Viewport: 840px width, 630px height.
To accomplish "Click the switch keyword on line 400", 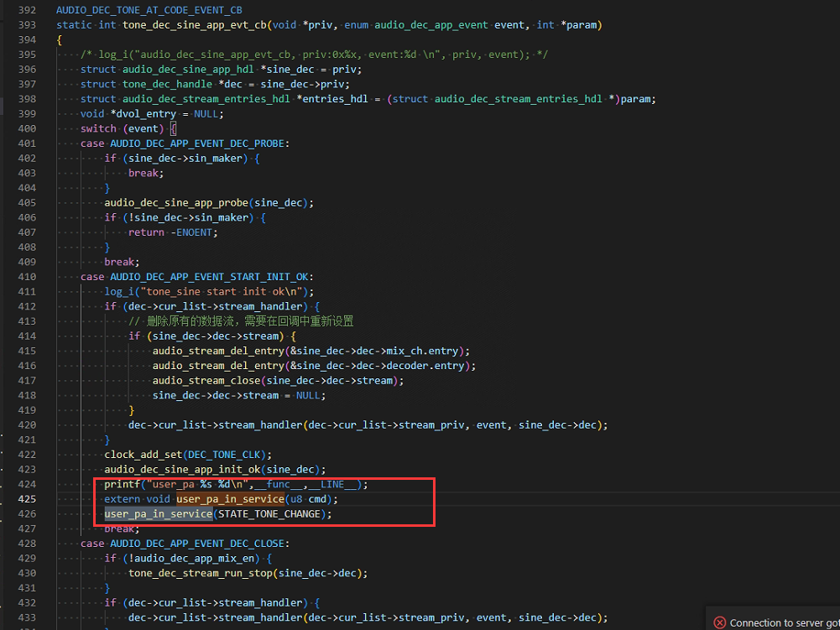I will pyautogui.click(x=98, y=128).
